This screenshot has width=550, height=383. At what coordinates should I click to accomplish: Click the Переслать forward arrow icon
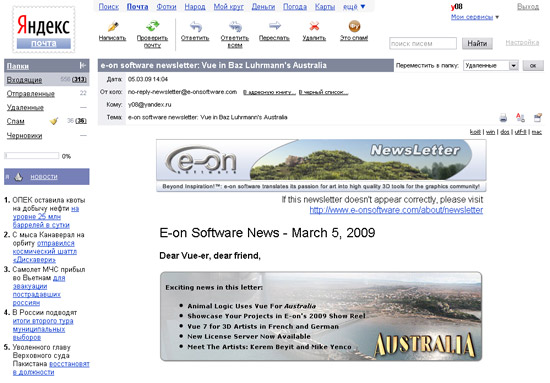275,26
